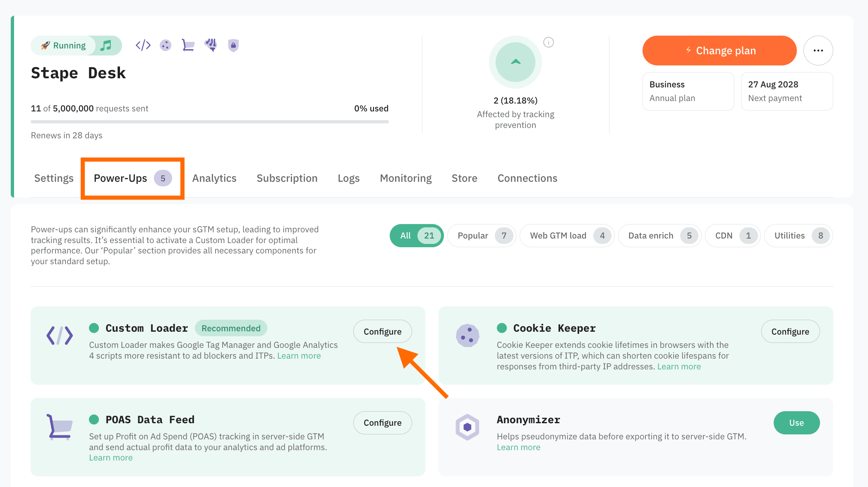
Task: Click the requests usage progress bar
Action: pyautogui.click(x=209, y=122)
